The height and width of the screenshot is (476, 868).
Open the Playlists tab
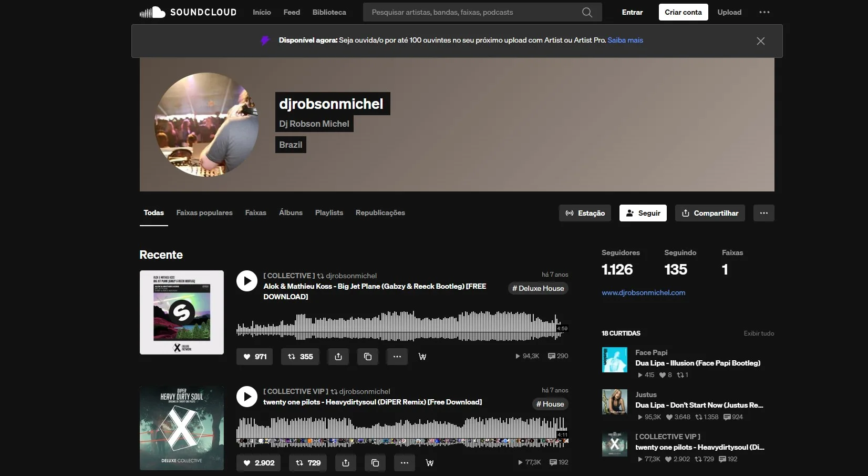tap(329, 212)
